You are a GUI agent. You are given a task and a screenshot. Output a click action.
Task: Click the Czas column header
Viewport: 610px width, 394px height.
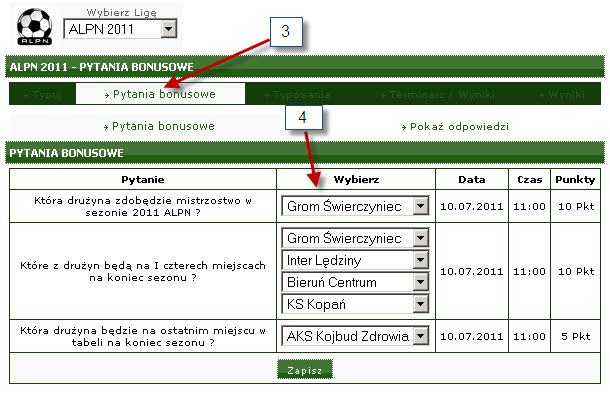tap(529, 180)
